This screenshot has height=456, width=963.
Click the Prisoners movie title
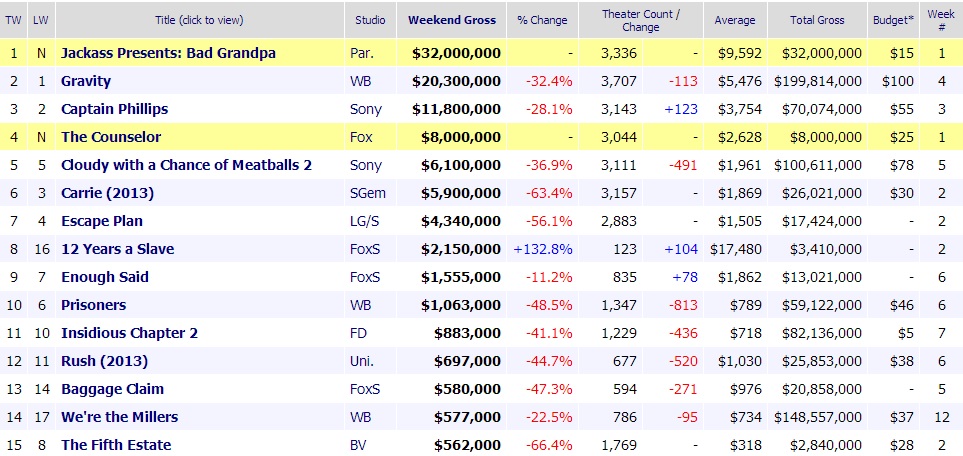94,305
